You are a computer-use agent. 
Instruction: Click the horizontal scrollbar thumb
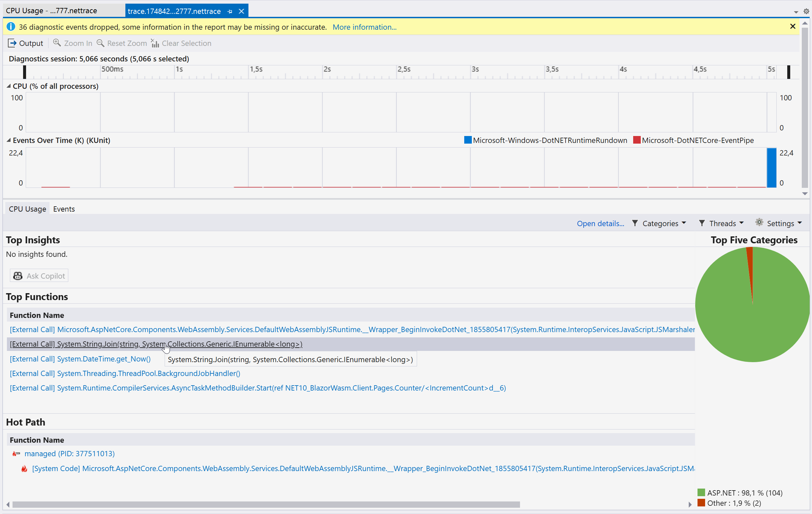click(x=266, y=504)
